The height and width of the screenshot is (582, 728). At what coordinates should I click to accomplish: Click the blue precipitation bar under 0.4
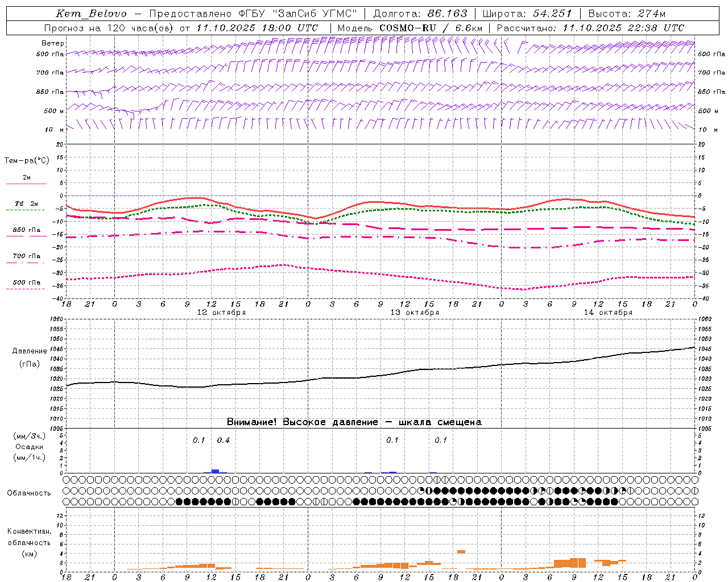(x=215, y=471)
